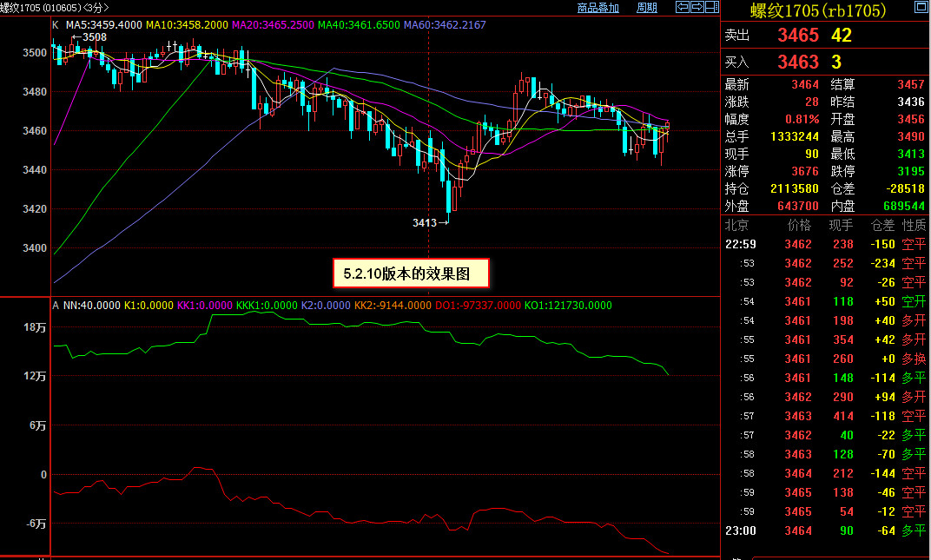Viewport: 931px width, 560px height.
Task: Click the 卖出 ask price 3465
Action: [x=797, y=36]
